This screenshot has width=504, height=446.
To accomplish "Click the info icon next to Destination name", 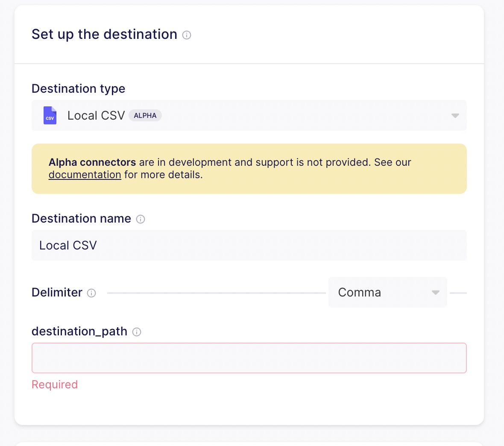I will (141, 219).
